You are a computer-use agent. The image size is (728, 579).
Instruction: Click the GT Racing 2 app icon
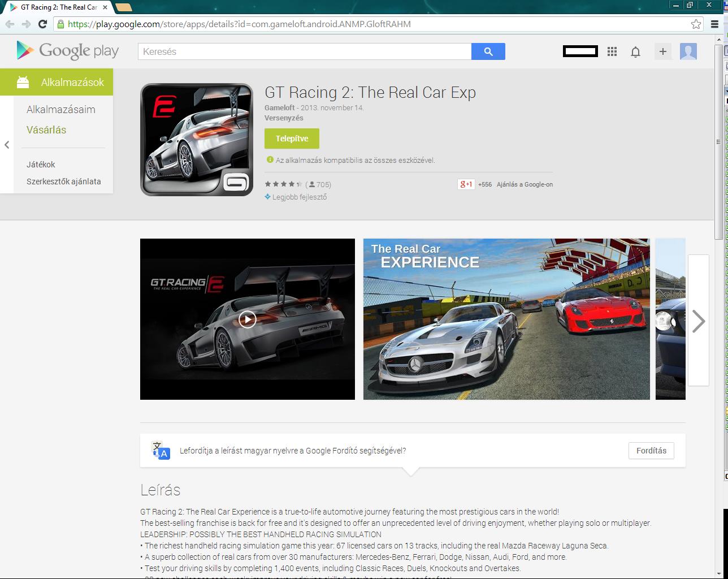click(197, 140)
